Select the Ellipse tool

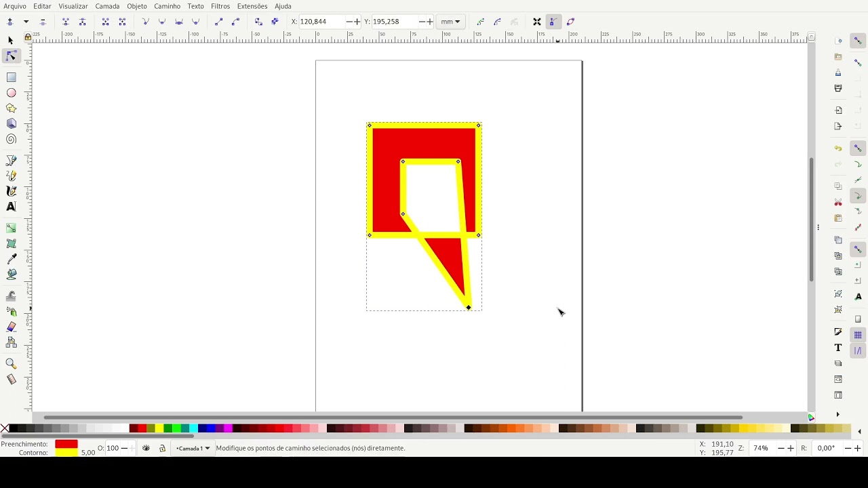click(x=11, y=93)
